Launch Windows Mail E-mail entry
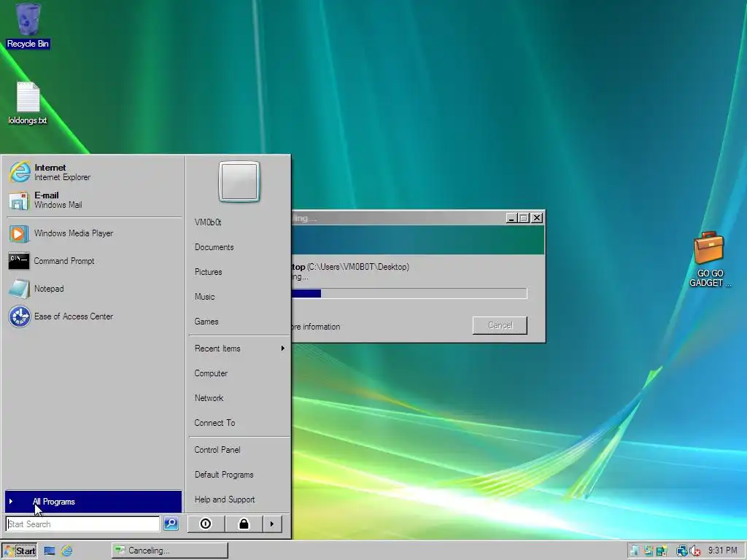The image size is (747, 560). [x=93, y=200]
